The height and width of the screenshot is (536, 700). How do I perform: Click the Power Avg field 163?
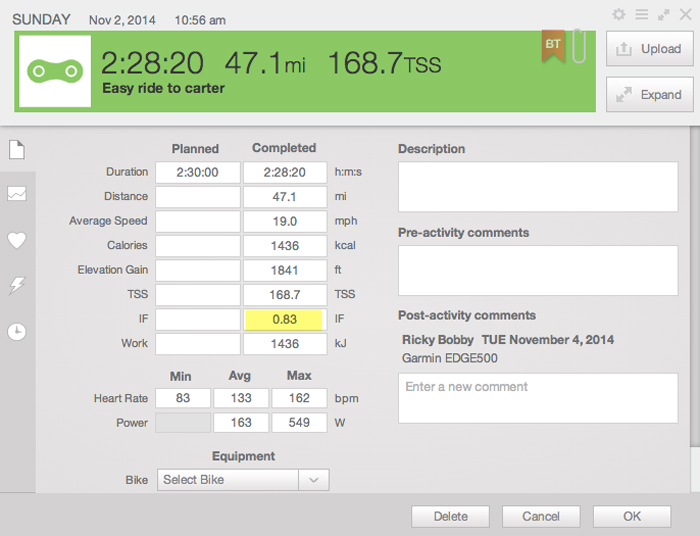(x=241, y=423)
